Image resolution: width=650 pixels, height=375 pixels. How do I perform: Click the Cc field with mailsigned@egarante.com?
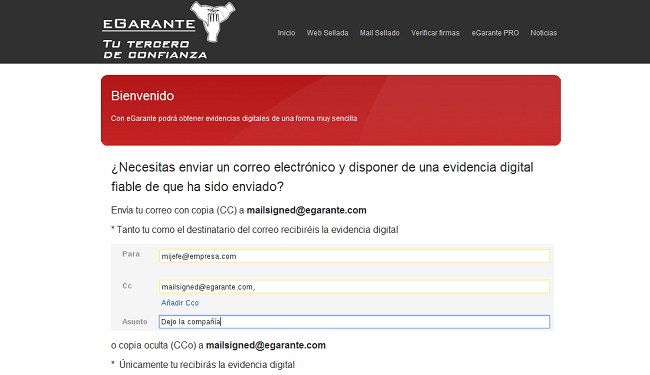(x=354, y=287)
